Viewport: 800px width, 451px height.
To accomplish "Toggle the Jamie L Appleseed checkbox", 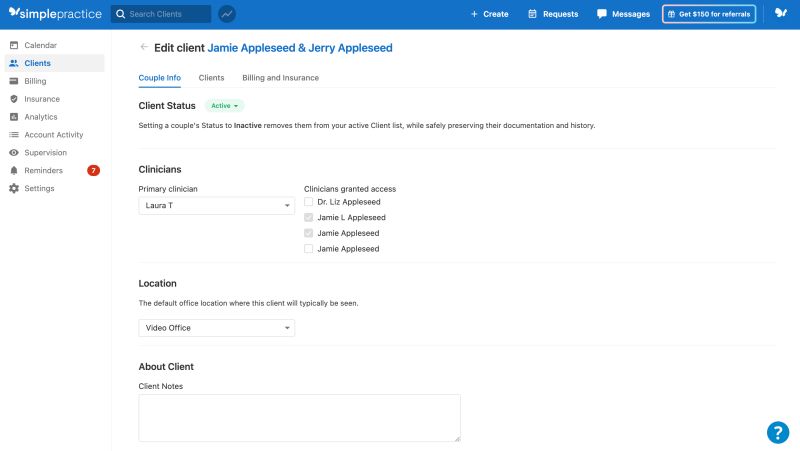I will [x=308, y=217].
